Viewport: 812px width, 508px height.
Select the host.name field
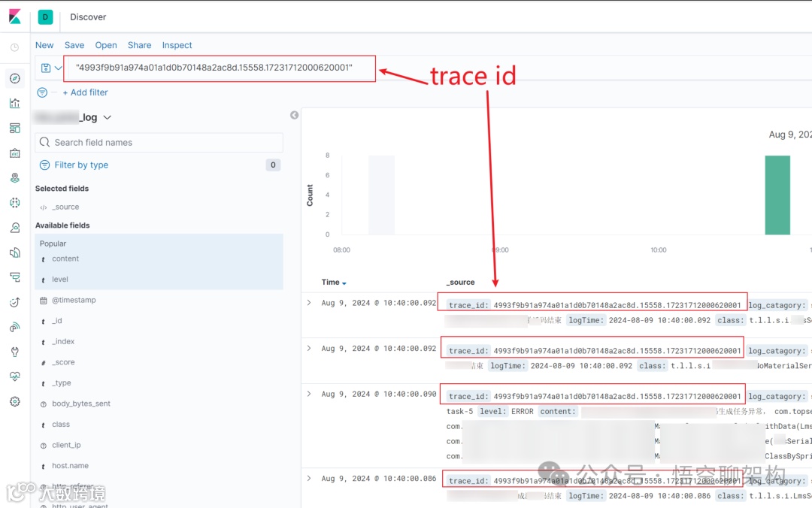click(70, 465)
